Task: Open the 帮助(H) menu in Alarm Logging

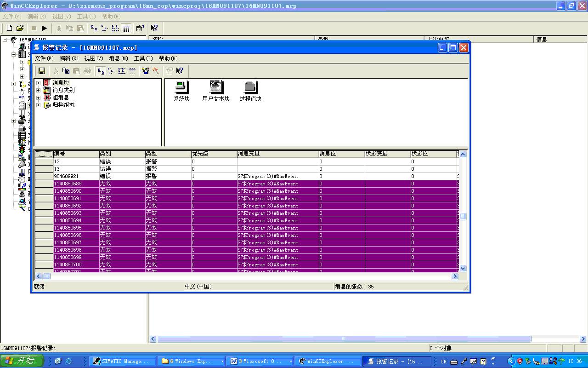Action: [x=168, y=58]
